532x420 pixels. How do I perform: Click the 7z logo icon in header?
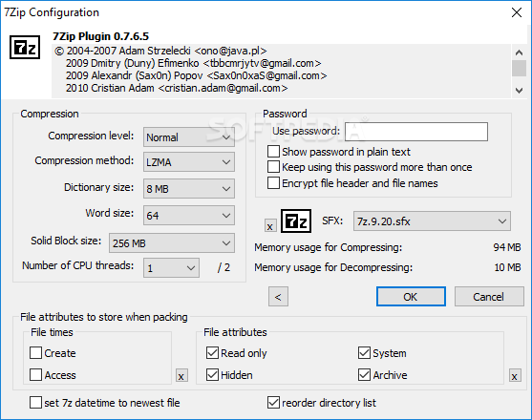coord(25,48)
